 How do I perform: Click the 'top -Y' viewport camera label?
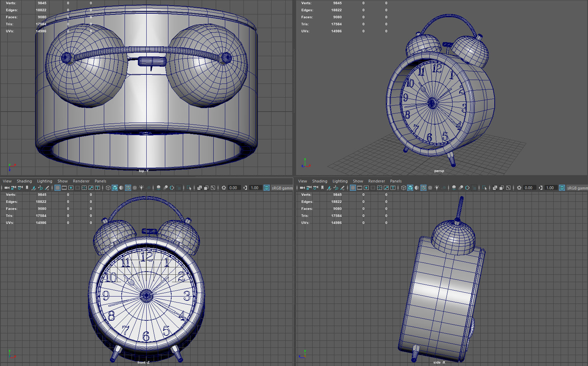143,171
